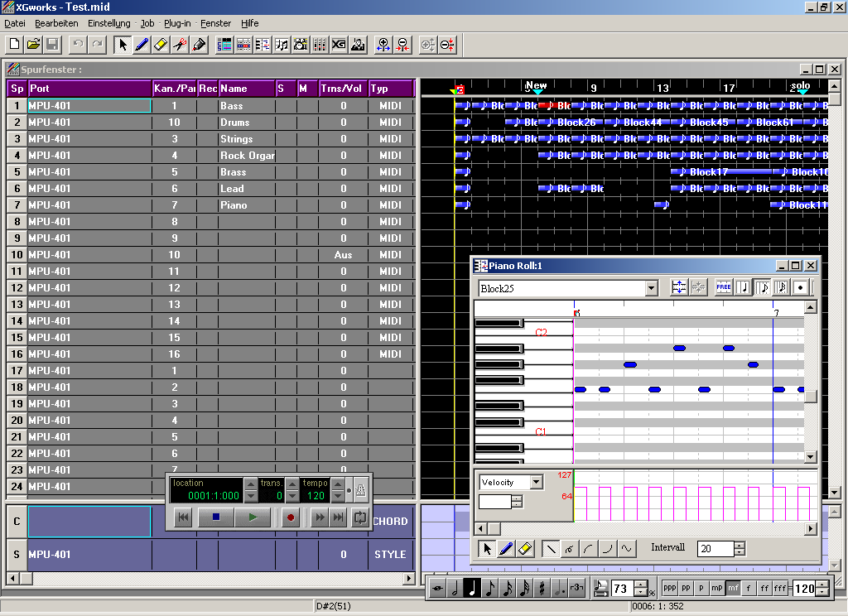Select the straight line shape in Piano Roll
This screenshot has width=848, height=616.
(551, 549)
